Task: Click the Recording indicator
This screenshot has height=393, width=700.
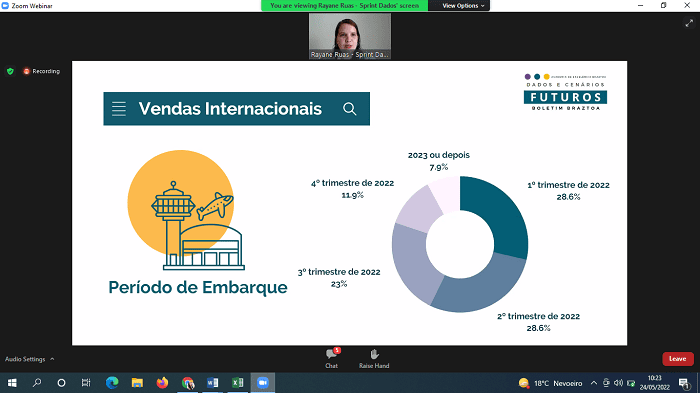Action: pyautogui.click(x=42, y=71)
